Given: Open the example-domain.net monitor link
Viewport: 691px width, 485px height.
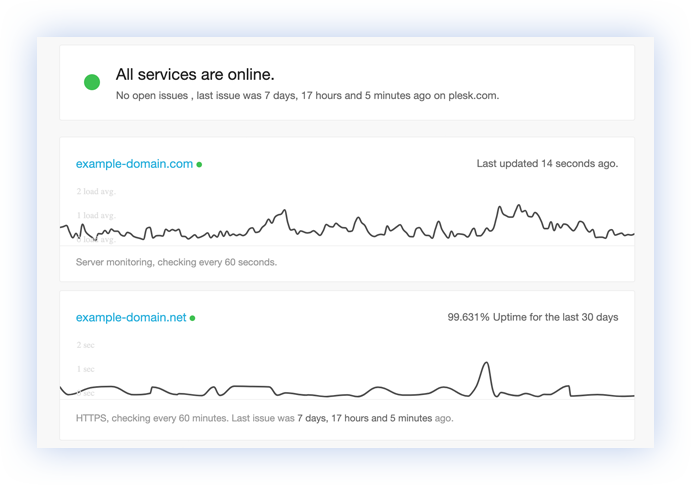Looking at the screenshot, I should [x=131, y=318].
